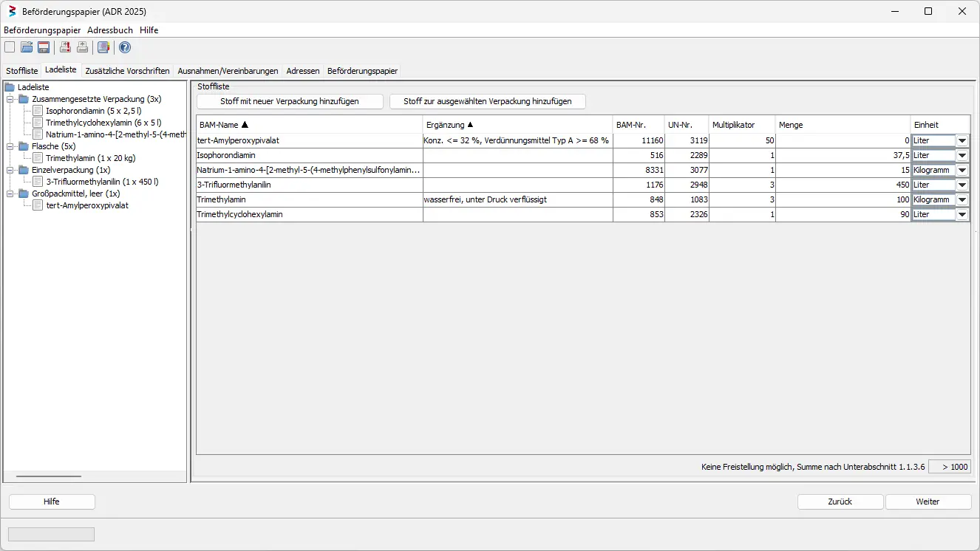This screenshot has width=980, height=551.
Task: Click document icon beside Natrium-1-amino-4 tree entry
Action: pyautogui.click(x=38, y=134)
